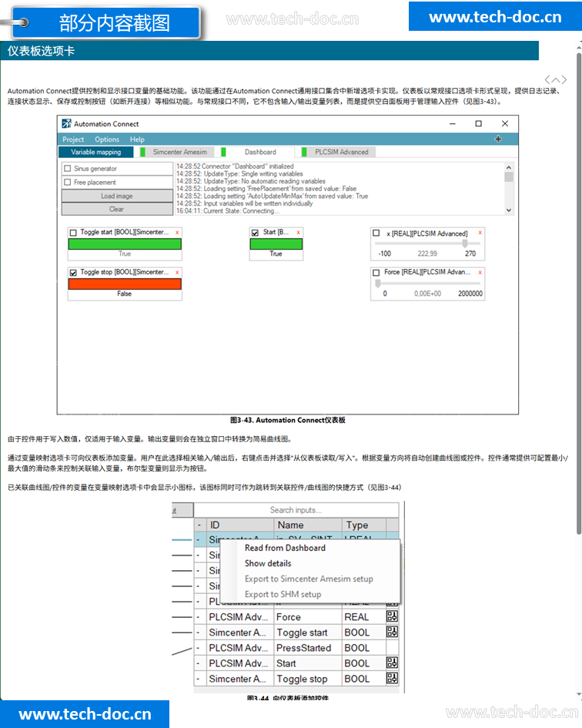The image size is (582, 728).
Task: Untick the Toggle stop widget checkbox
Action: pyautogui.click(x=73, y=273)
